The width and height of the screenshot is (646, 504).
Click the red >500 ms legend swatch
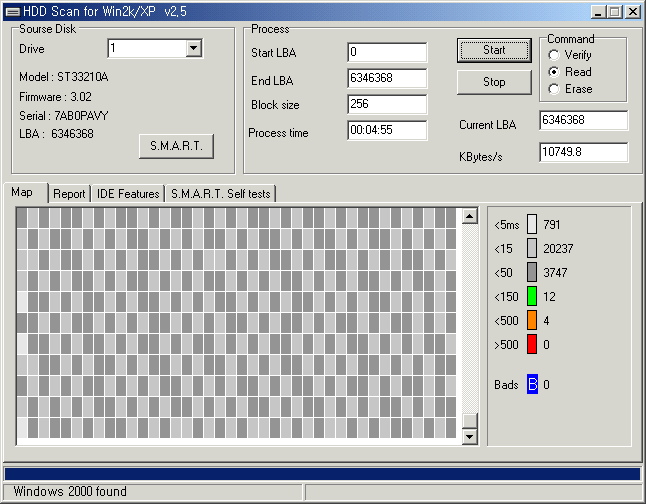pyautogui.click(x=532, y=344)
